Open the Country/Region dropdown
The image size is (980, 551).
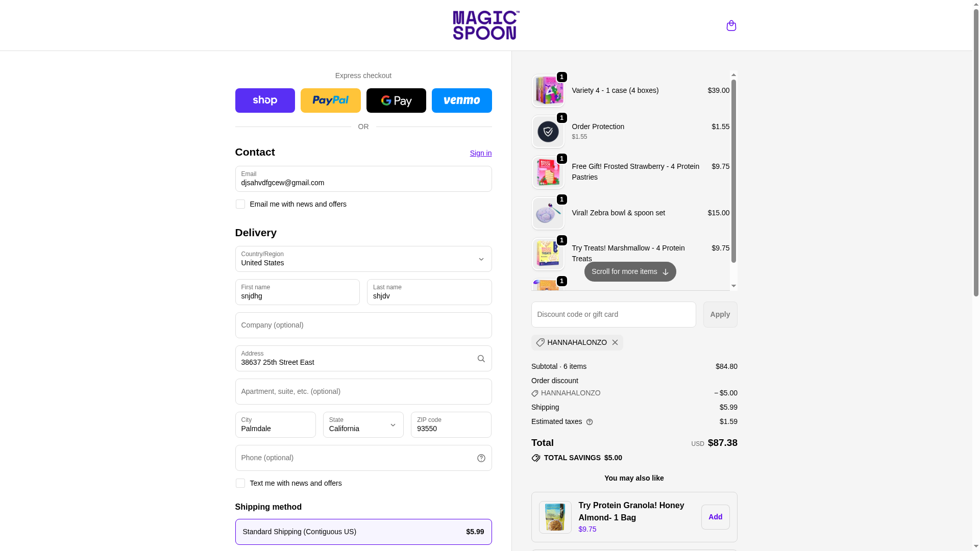[x=363, y=259]
